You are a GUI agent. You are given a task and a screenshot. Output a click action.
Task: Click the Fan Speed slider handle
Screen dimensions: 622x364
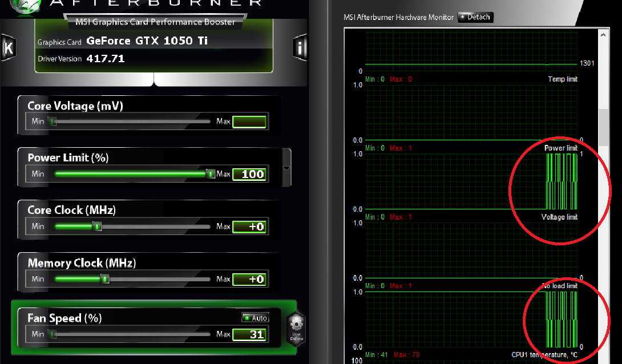[x=52, y=334]
